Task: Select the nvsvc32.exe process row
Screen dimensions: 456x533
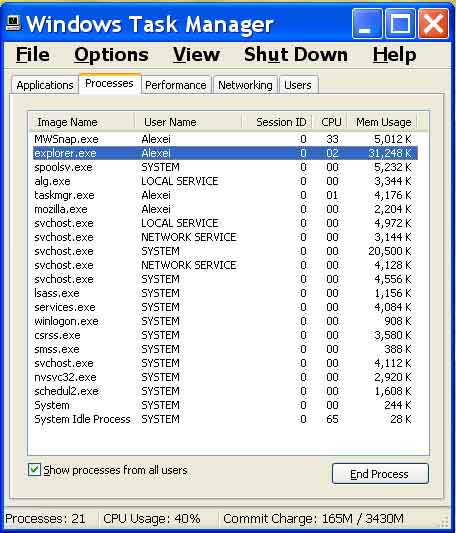Action: pyautogui.click(x=225, y=377)
